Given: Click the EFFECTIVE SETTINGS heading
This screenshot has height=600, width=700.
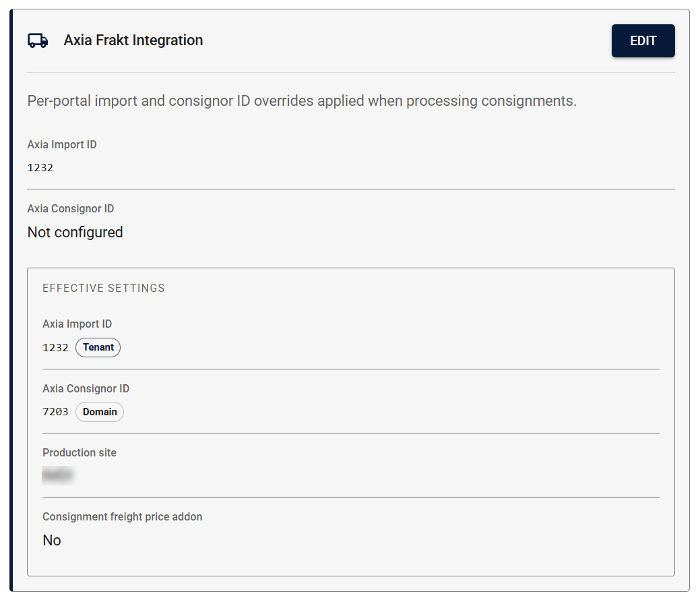Looking at the screenshot, I should tap(104, 288).
